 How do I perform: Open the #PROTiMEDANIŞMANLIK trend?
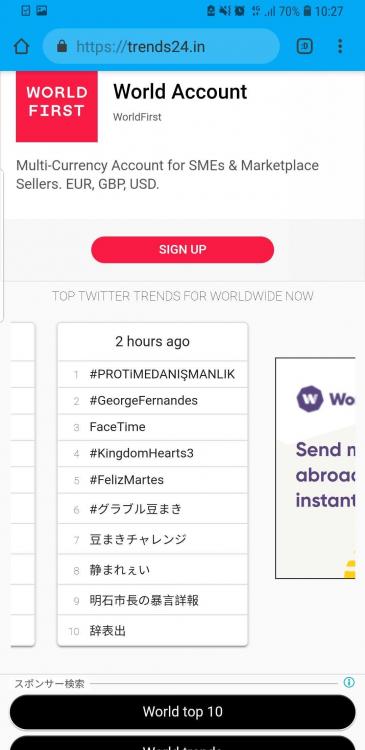[162, 375]
